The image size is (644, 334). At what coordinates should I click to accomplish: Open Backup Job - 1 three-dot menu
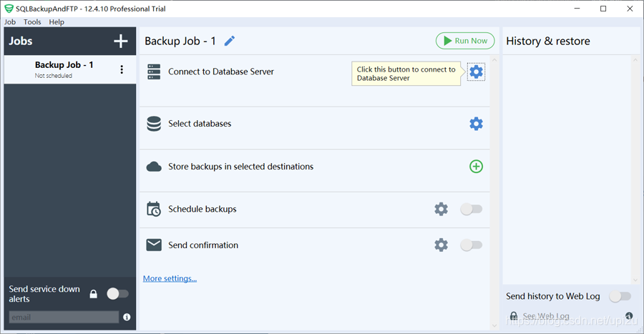click(x=122, y=69)
